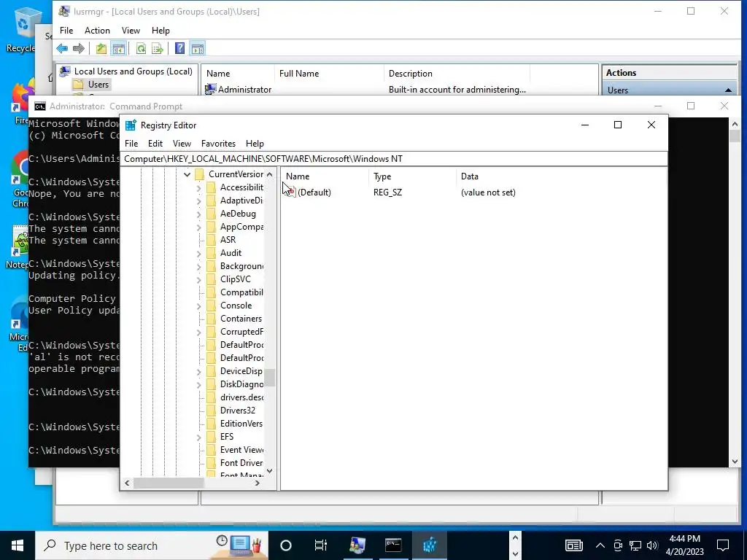
Task: Expand the AppCompat registry key
Action: click(198, 227)
